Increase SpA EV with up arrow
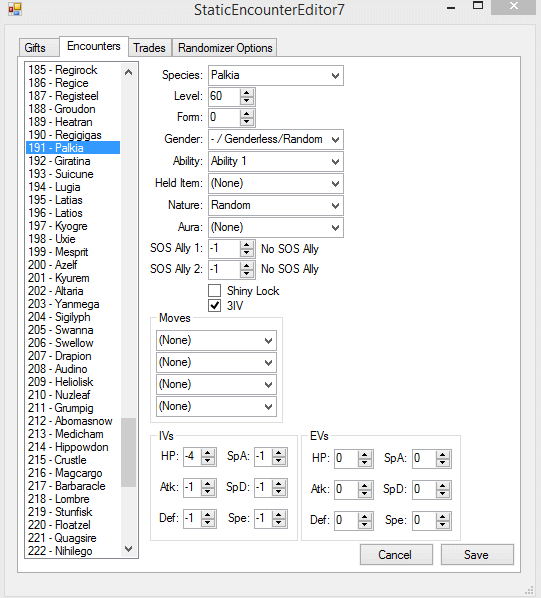The height and width of the screenshot is (598, 541). (x=443, y=455)
